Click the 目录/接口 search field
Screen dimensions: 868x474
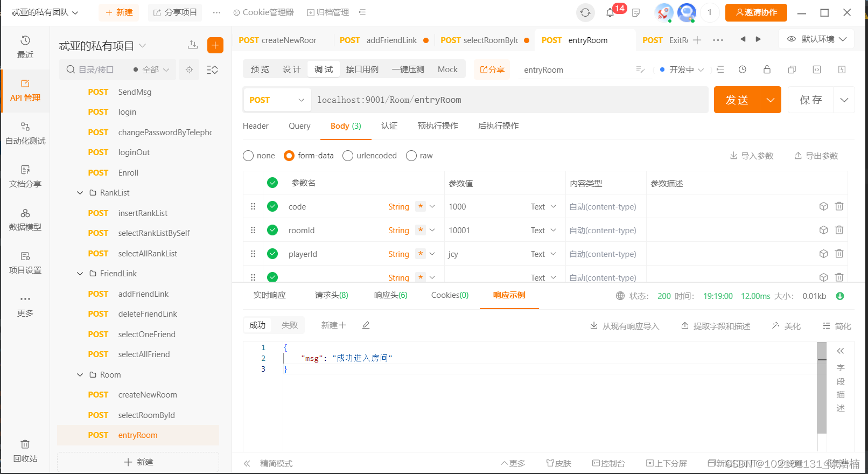click(97, 69)
